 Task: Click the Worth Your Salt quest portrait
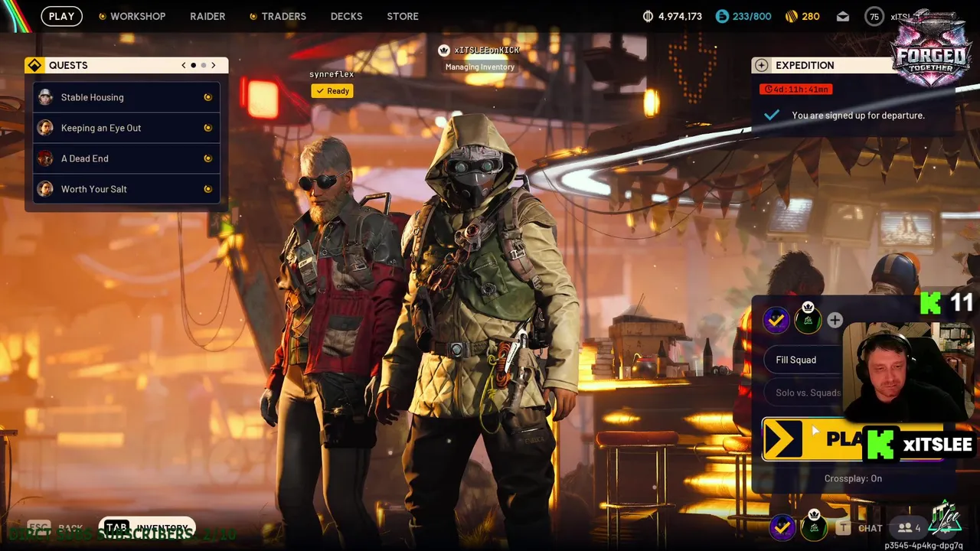tap(46, 189)
